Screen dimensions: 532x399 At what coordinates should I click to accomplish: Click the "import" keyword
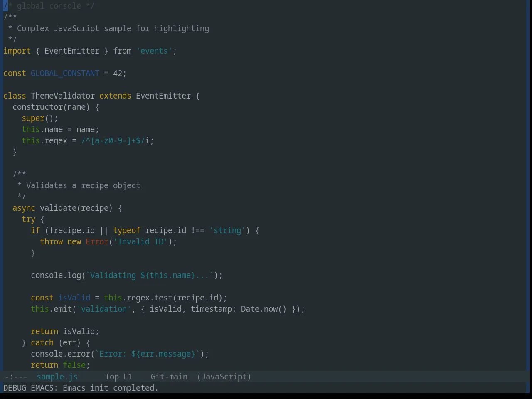click(17, 51)
